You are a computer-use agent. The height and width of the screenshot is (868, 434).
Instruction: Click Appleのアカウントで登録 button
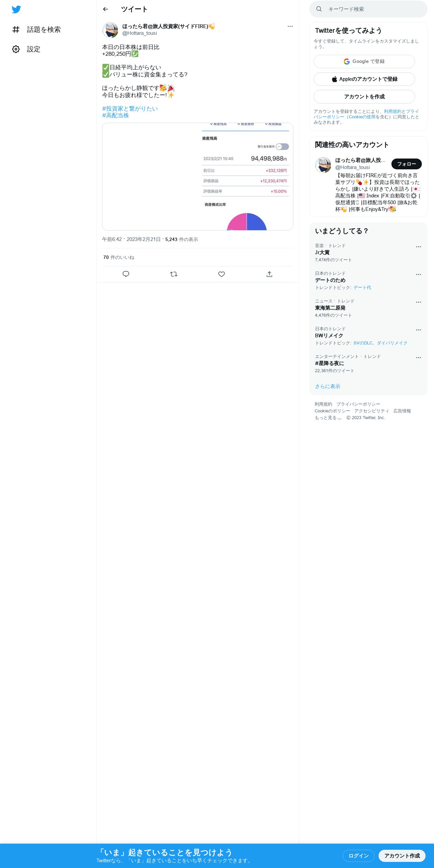point(364,79)
